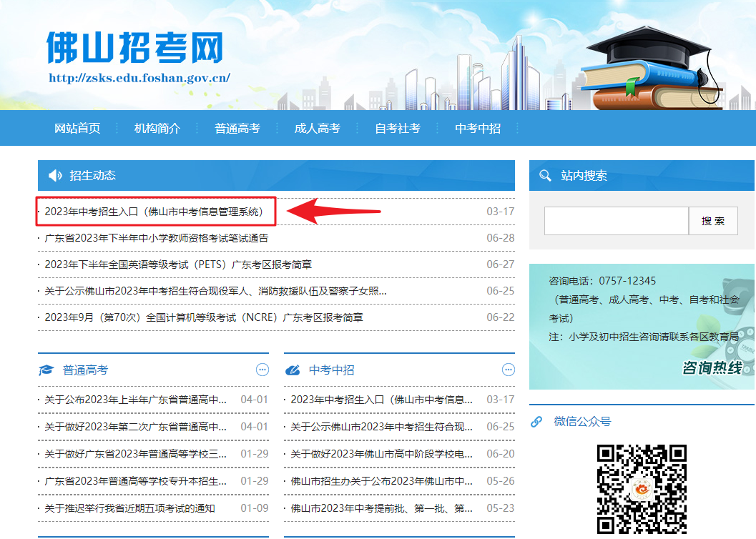Click the 咨询热线 hotline banner
Viewport: 756px width, 539px height.
(x=642, y=317)
